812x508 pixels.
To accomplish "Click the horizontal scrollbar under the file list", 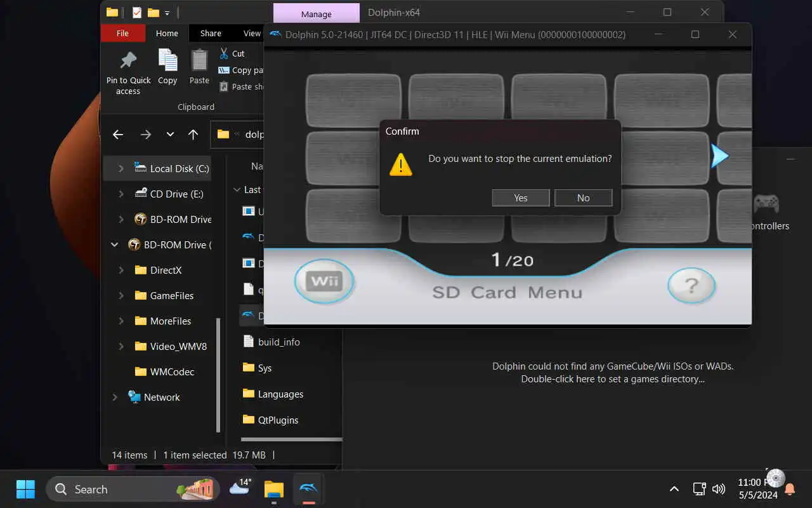I will pyautogui.click(x=292, y=439).
